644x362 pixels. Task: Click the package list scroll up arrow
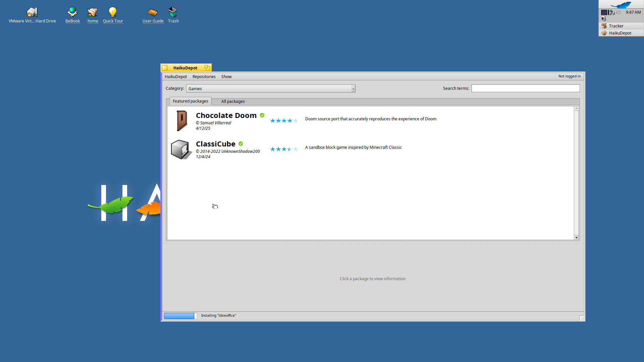pyautogui.click(x=576, y=108)
